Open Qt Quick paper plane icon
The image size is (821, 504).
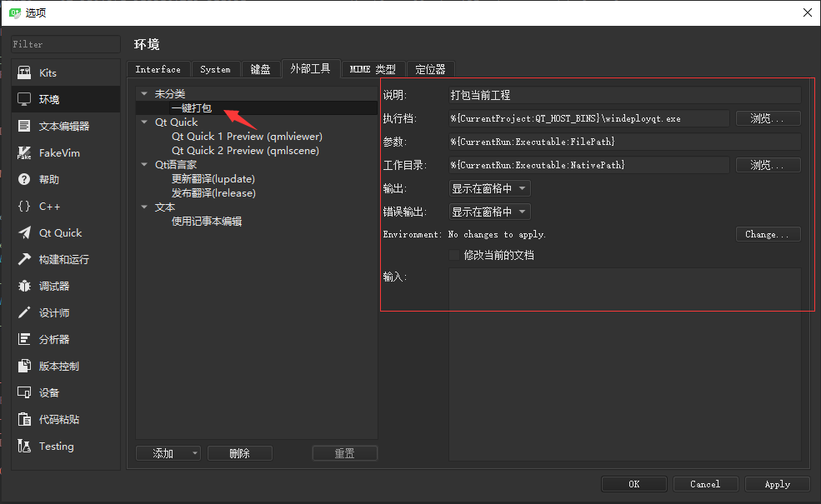click(x=24, y=233)
